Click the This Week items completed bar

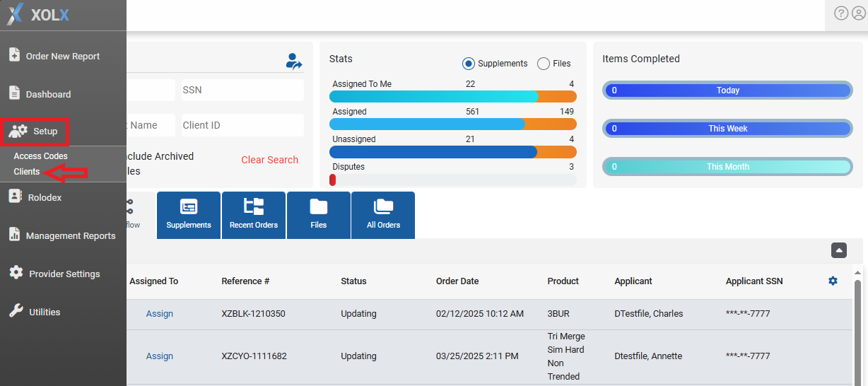[728, 129]
